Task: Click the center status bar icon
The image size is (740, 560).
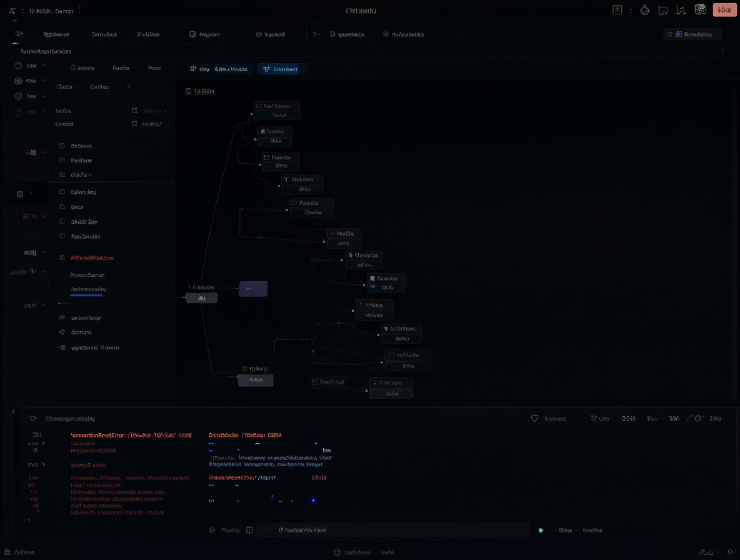Action: (337, 552)
